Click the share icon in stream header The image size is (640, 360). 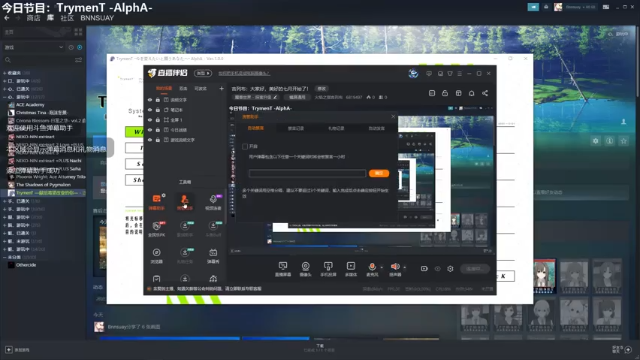coord(485,93)
